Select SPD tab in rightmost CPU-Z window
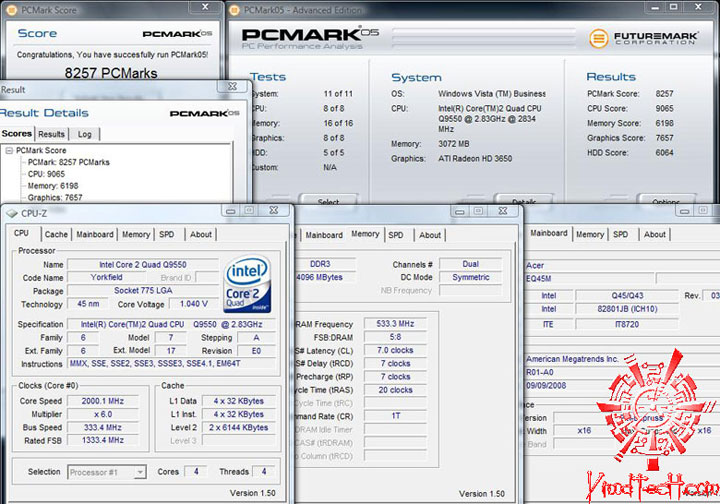720x504 pixels. [x=620, y=234]
